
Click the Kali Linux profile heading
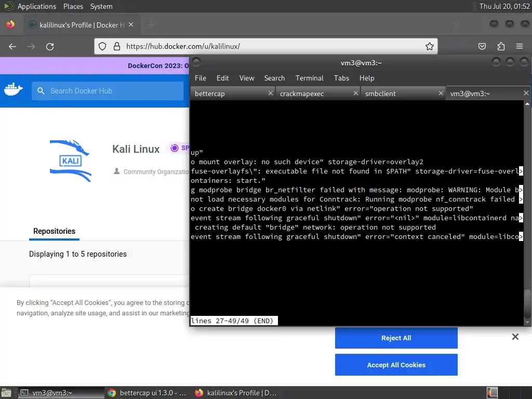pyautogui.click(x=136, y=149)
